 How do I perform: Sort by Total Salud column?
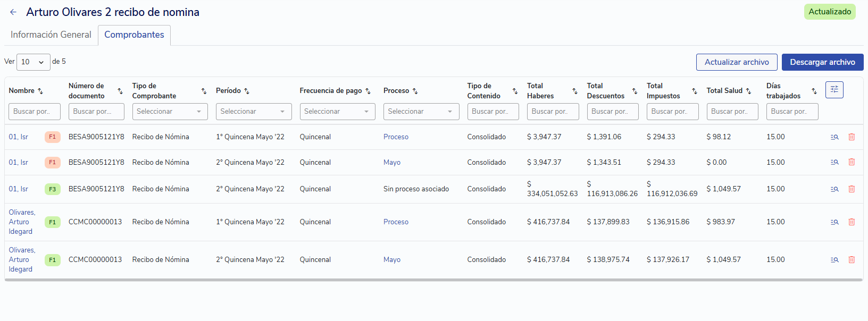[748, 91]
